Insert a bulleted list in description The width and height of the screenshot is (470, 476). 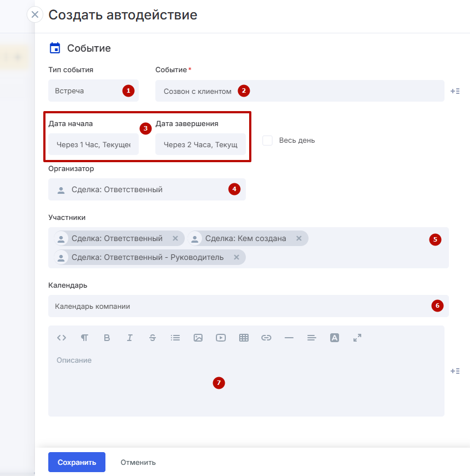point(175,338)
